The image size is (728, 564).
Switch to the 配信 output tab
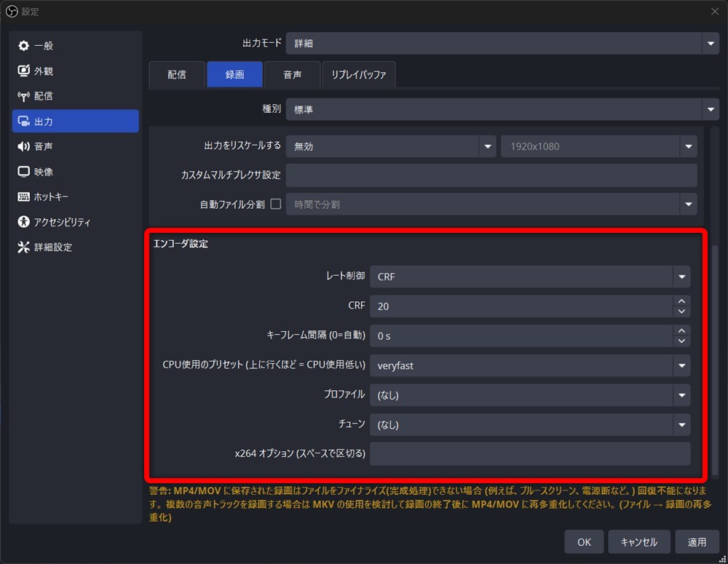(177, 74)
